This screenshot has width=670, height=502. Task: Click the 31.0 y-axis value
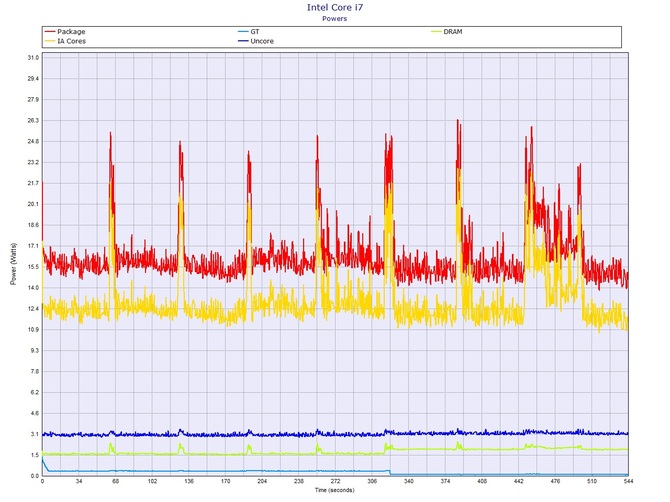(33, 58)
